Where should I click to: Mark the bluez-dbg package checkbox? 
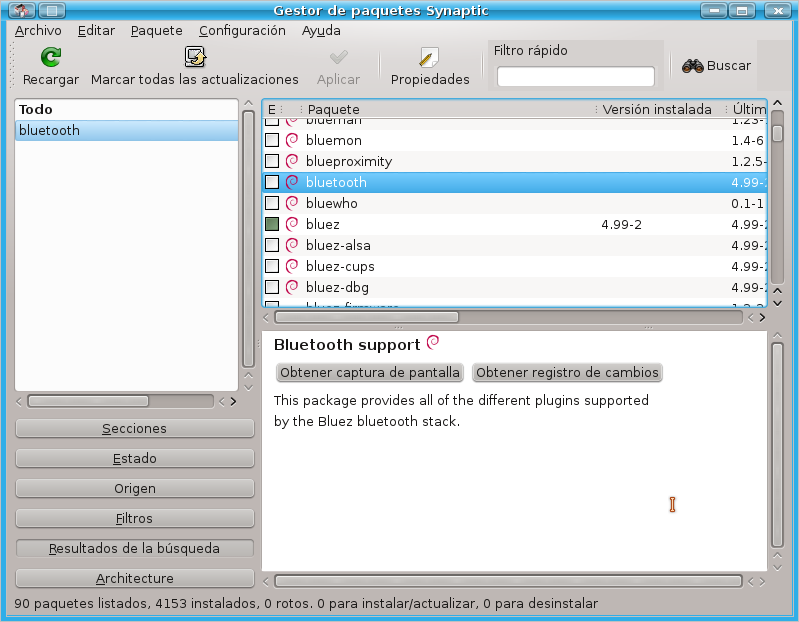click(272, 287)
